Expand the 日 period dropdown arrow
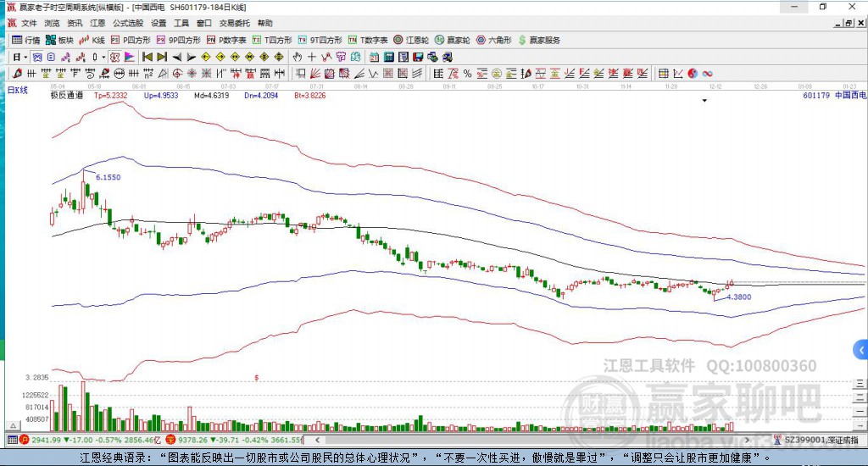868x466 pixels. pos(25,57)
